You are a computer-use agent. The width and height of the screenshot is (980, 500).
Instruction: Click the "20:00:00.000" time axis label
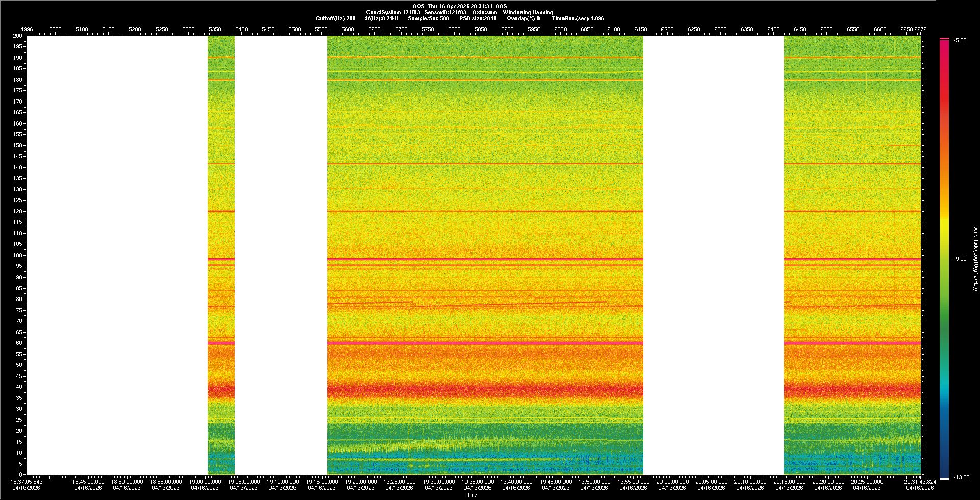pos(672,481)
